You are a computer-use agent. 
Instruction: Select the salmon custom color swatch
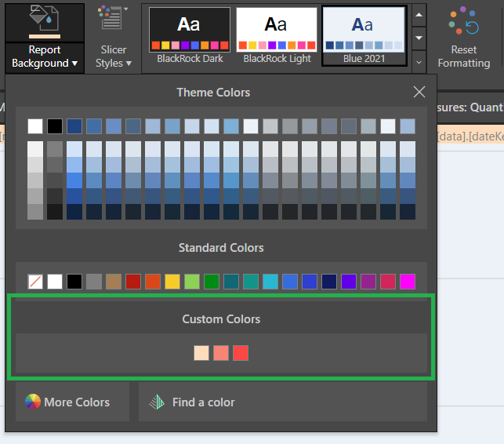coord(221,353)
